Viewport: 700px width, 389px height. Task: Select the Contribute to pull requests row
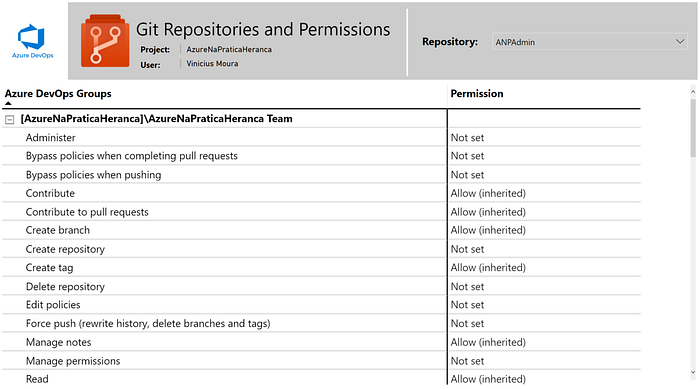(321, 212)
